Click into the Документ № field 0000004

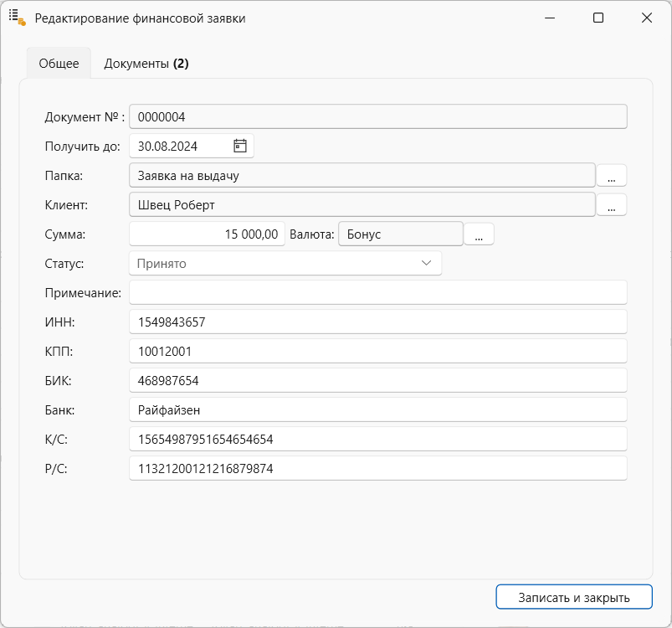pos(378,116)
